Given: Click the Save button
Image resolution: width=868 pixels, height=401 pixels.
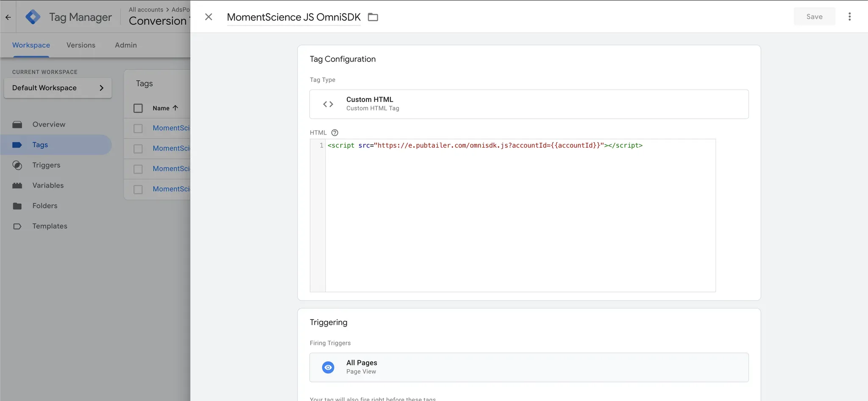Looking at the screenshot, I should click(814, 17).
